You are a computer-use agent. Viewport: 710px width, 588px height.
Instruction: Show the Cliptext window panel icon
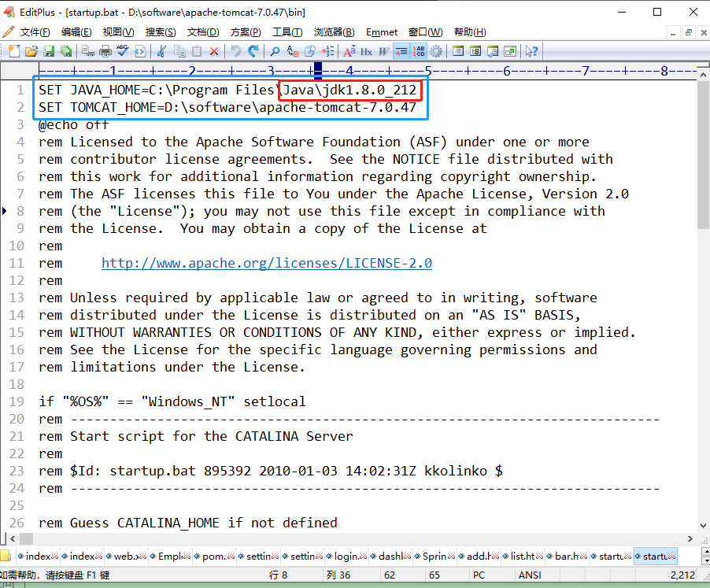coord(475,52)
